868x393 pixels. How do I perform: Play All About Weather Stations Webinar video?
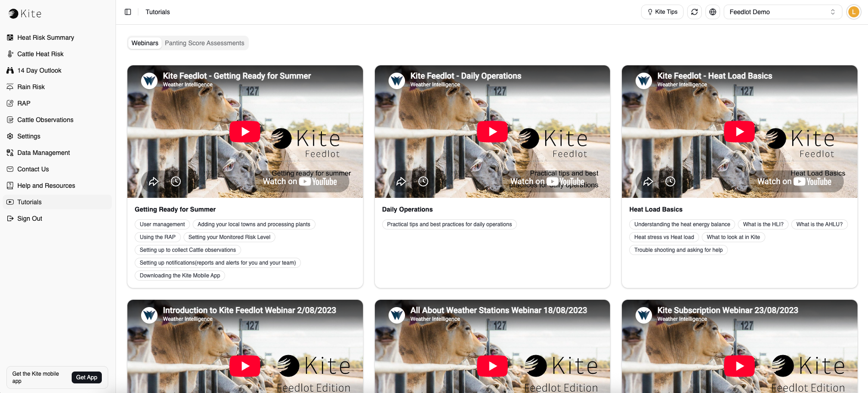[x=493, y=366]
